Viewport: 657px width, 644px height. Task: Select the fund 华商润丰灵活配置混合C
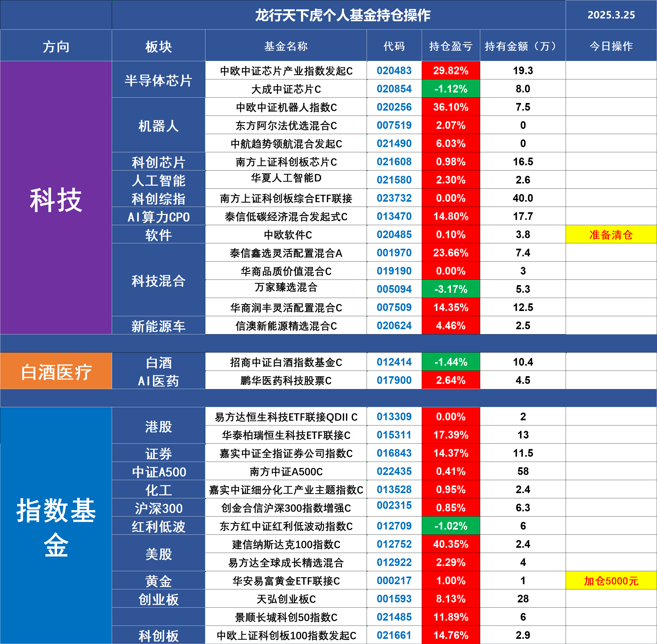tap(286, 307)
